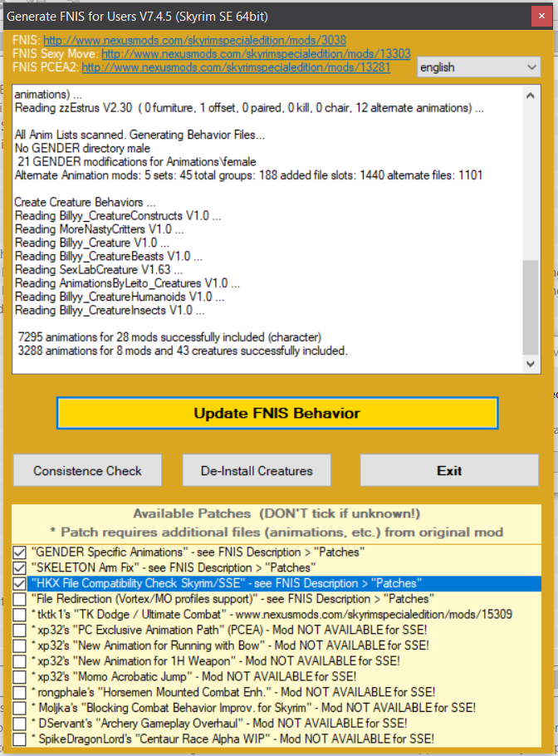The height and width of the screenshot is (756, 558).
Task: Click log line '7295 animations for 28 mods'
Action: [x=169, y=337]
